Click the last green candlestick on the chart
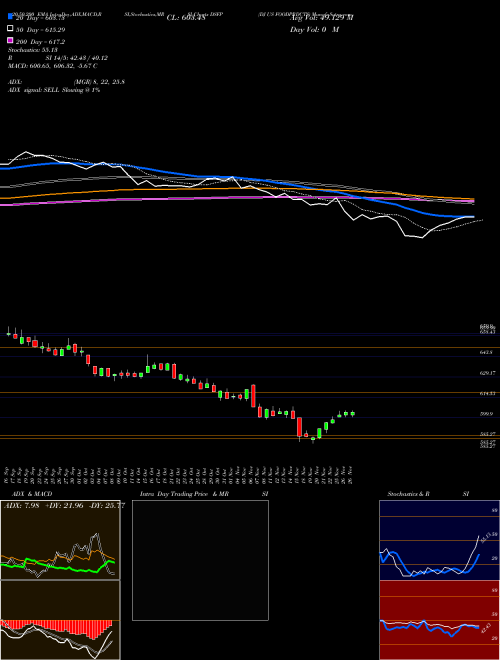Screen dimensions: 500x660 click(353, 414)
